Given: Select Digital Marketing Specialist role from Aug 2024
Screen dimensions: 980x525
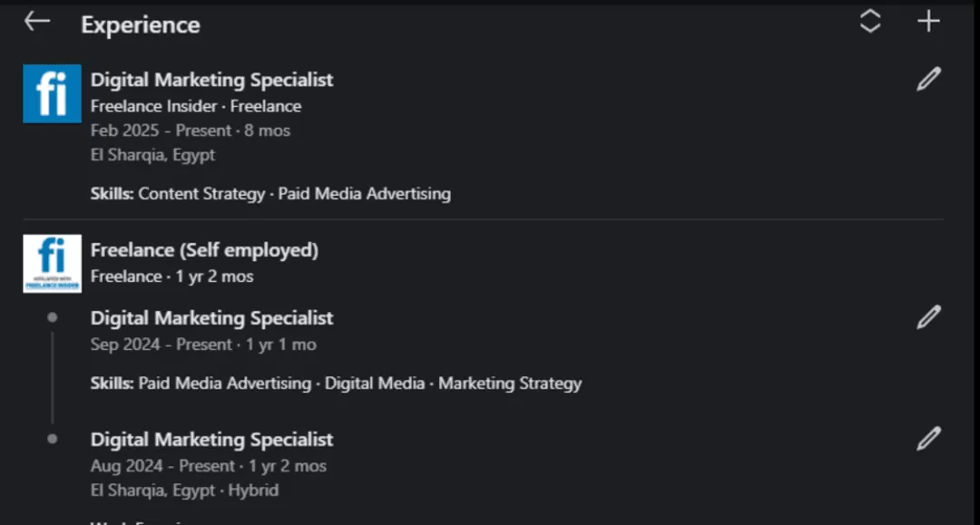Looking at the screenshot, I should pos(211,440).
